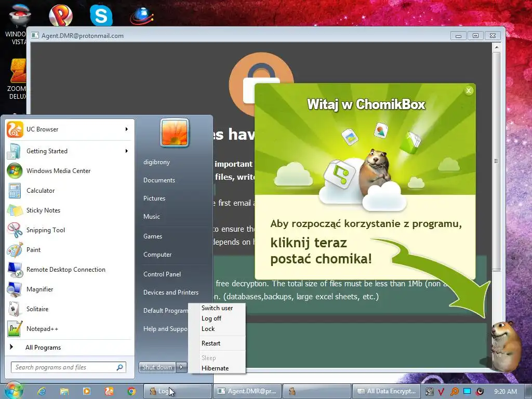Select Log off in power menu
532x399 pixels.
click(x=211, y=318)
